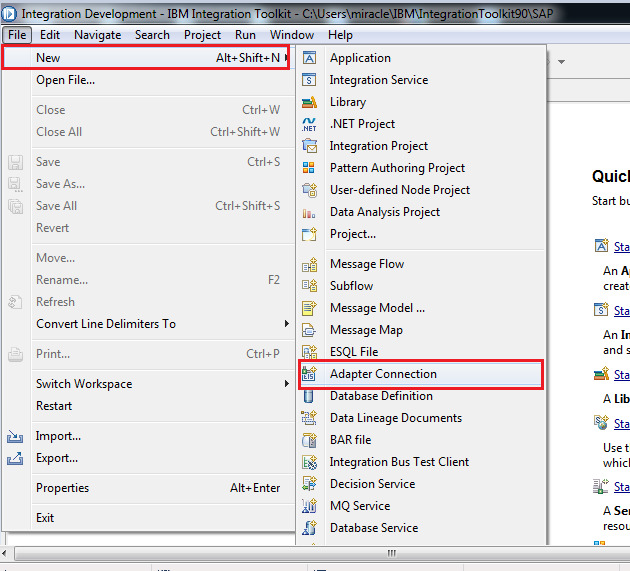Click the Export icon in File menu
Viewport: 630px width, 571px height.
pos(15,458)
